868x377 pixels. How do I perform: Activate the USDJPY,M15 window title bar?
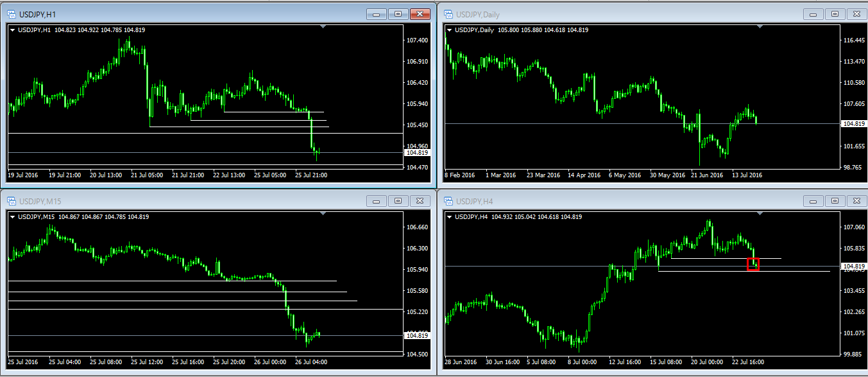click(192, 201)
